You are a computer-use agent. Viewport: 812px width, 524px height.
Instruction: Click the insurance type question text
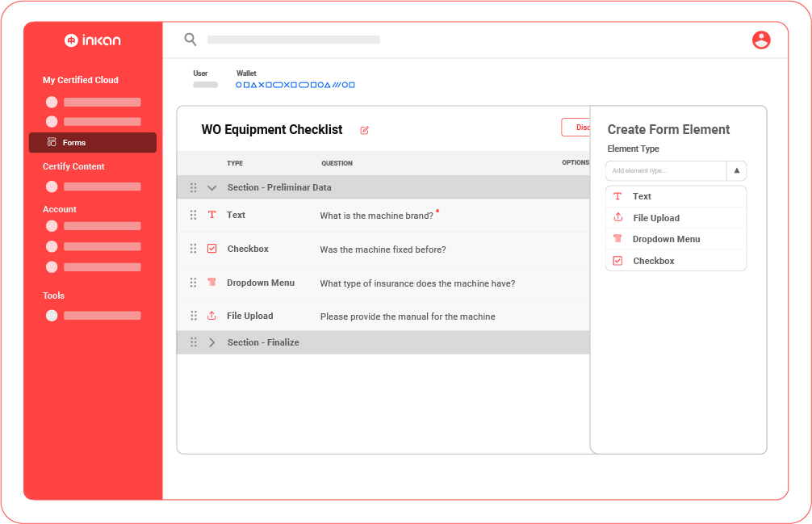pos(417,283)
